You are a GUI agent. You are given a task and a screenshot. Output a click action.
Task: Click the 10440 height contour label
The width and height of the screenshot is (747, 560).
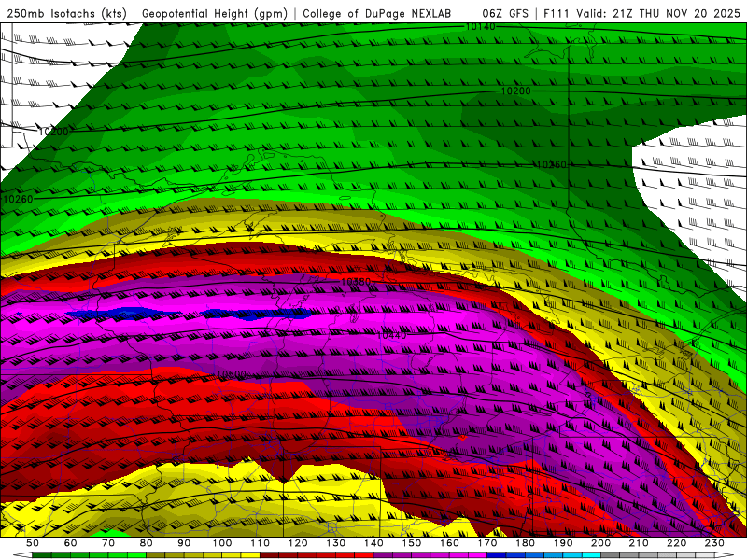(391, 336)
